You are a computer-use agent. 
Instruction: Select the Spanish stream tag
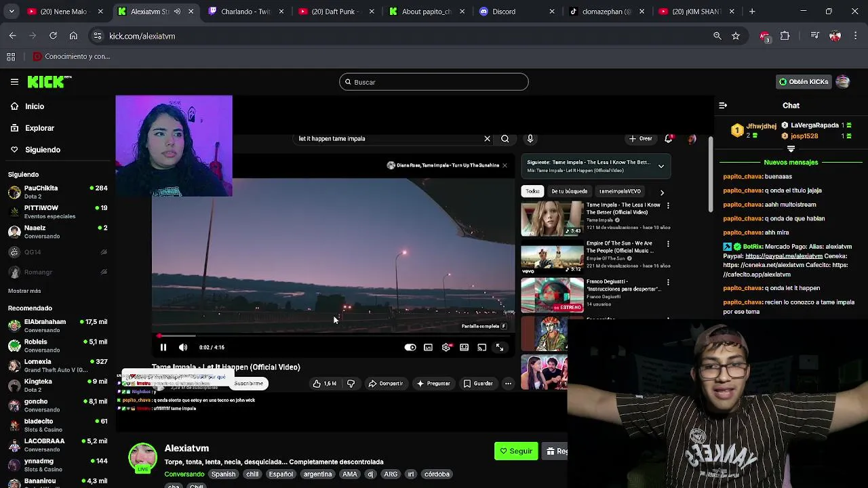pyautogui.click(x=223, y=474)
